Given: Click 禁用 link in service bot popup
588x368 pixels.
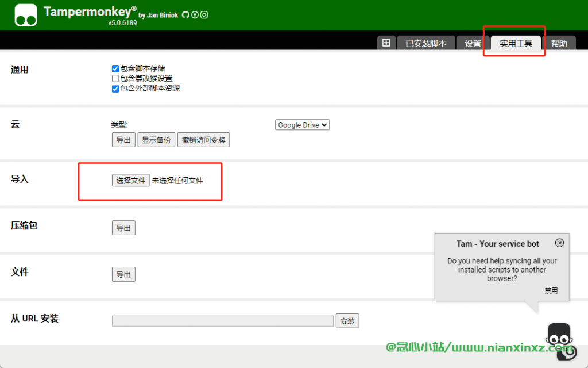Looking at the screenshot, I should (x=551, y=290).
